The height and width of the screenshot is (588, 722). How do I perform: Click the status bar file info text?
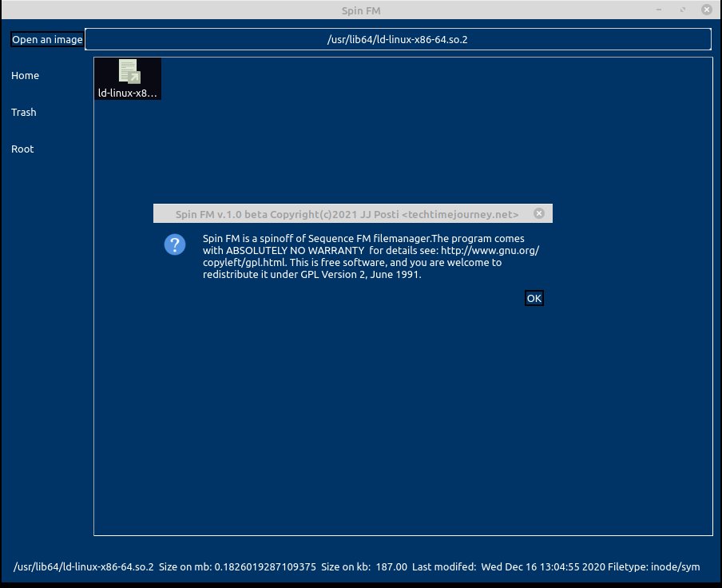click(356, 566)
